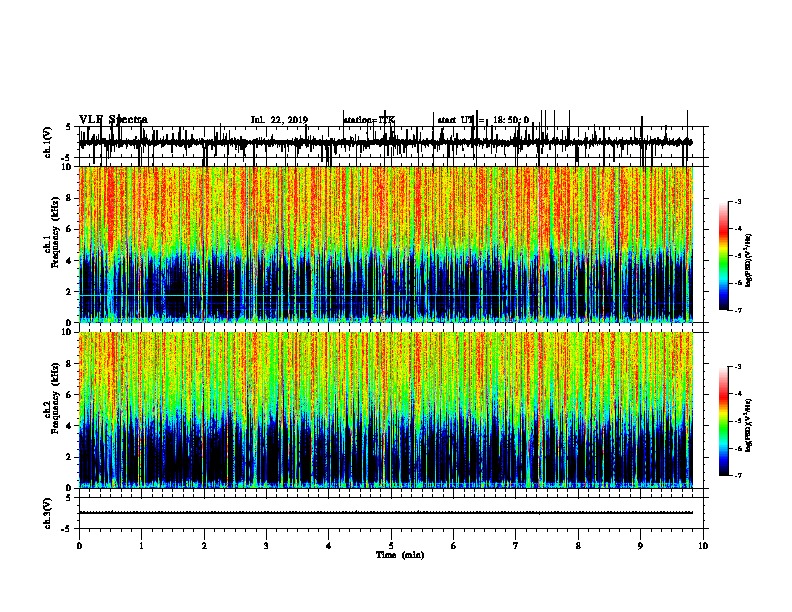Click the time axis tick label "7"
The height and width of the screenshot is (612, 792).
click(x=516, y=546)
